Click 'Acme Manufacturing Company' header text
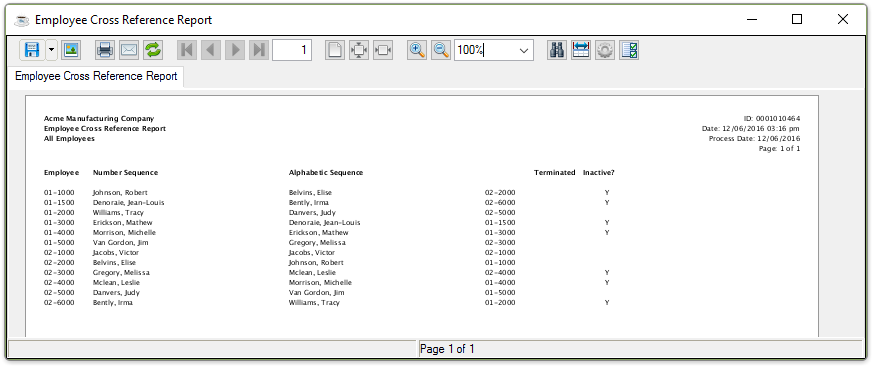This screenshot has height=369, width=876. [99, 119]
